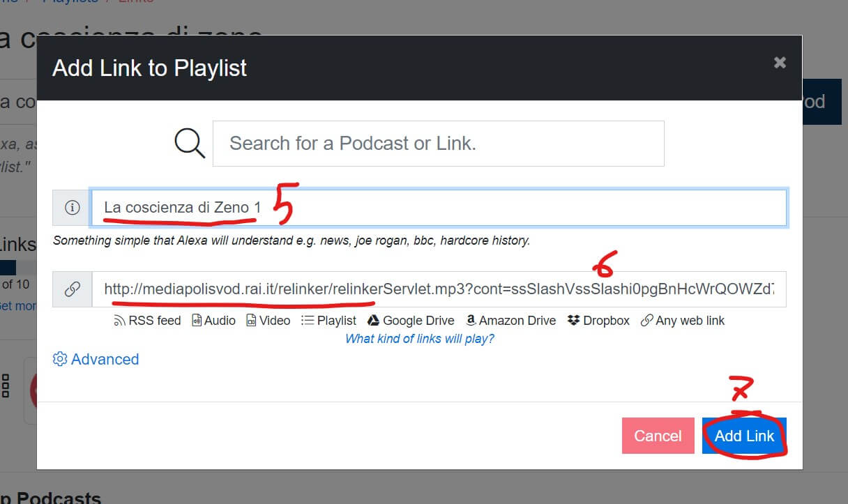Select the Amazon Drive option
848x504 pixels.
pyautogui.click(x=510, y=321)
